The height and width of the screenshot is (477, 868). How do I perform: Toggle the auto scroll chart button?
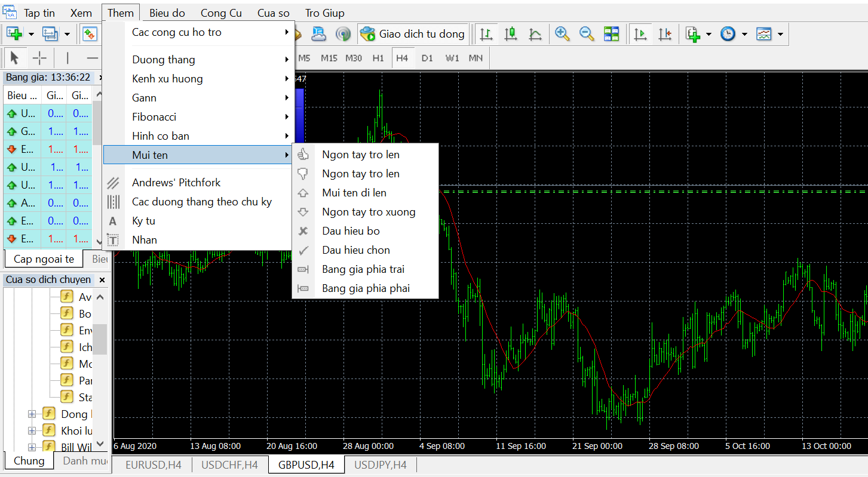(x=640, y=34)
